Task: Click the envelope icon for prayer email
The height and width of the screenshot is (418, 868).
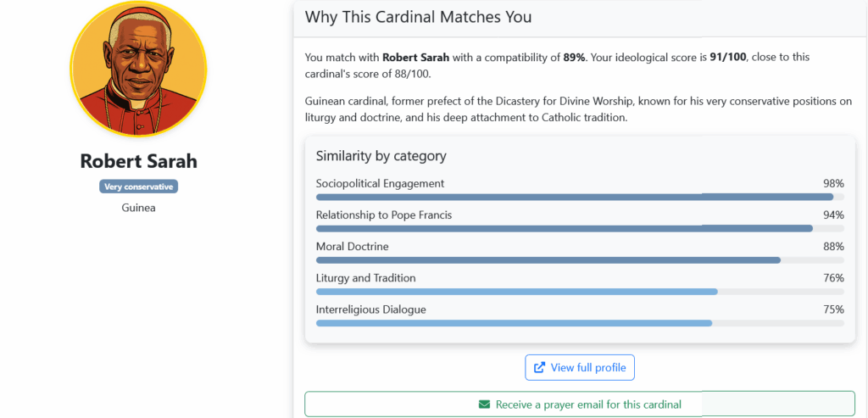Action: coord(484,404)
